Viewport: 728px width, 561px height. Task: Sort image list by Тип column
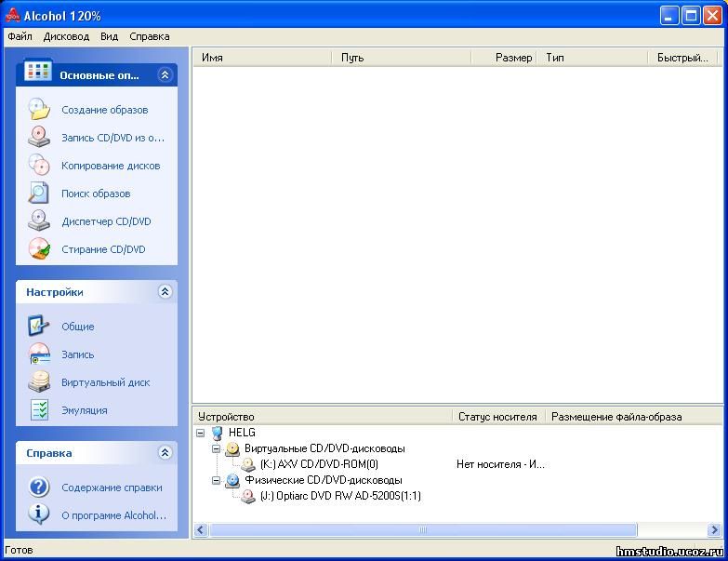(592, 58)
